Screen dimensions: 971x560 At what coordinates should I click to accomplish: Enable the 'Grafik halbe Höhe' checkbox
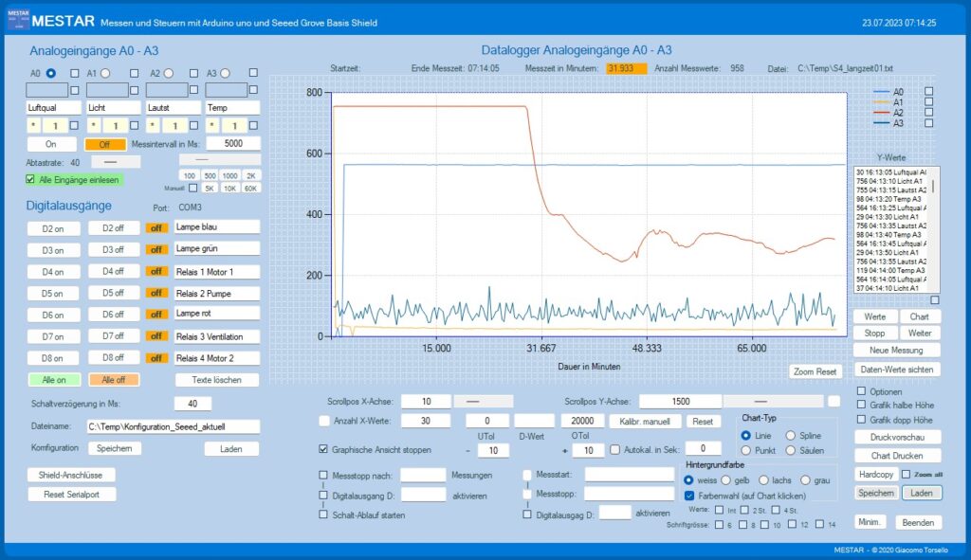point(861,406)
